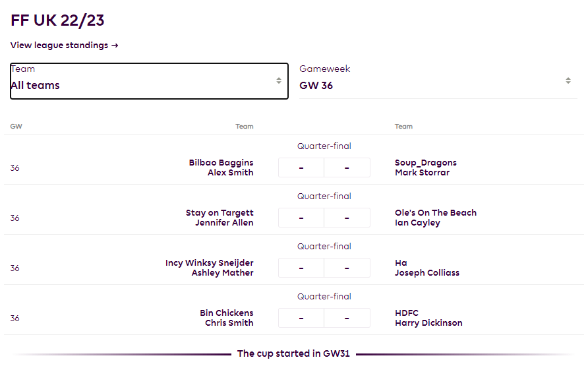Select the Bilbao Baggins team name
Screen dimensions: 588x366
[x=221, y=162]
